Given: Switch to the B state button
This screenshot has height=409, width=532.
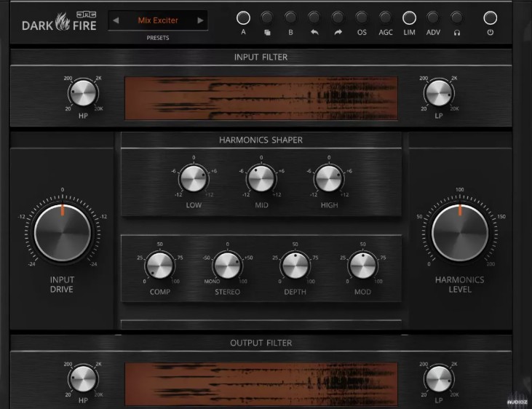Looking at the screenshot, I should (x=290, y=18).
